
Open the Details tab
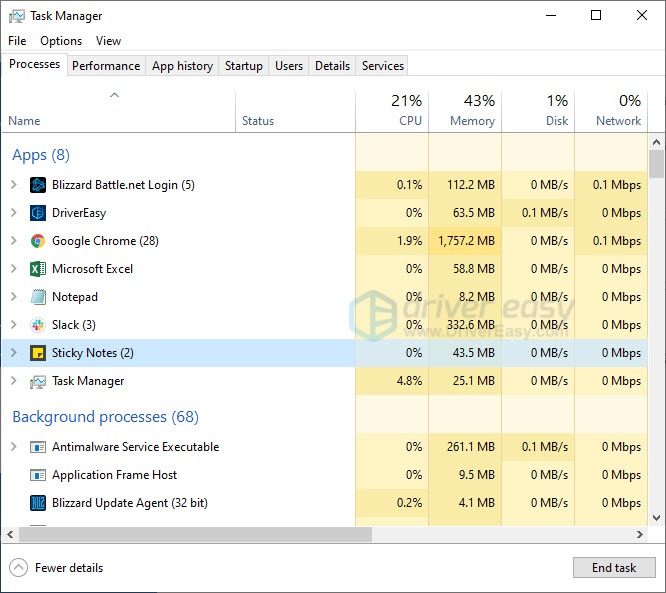333,66
